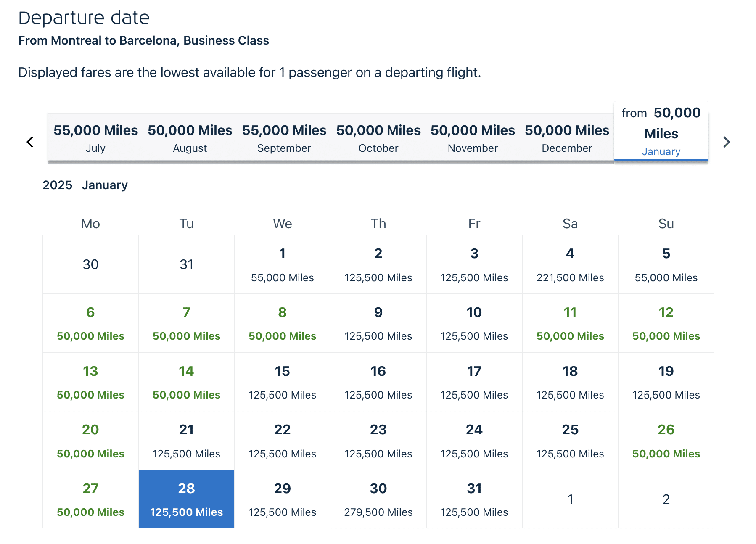Pick January 17 departure date
The width and height of the screenshot is (756, 544).
point(474,382)
